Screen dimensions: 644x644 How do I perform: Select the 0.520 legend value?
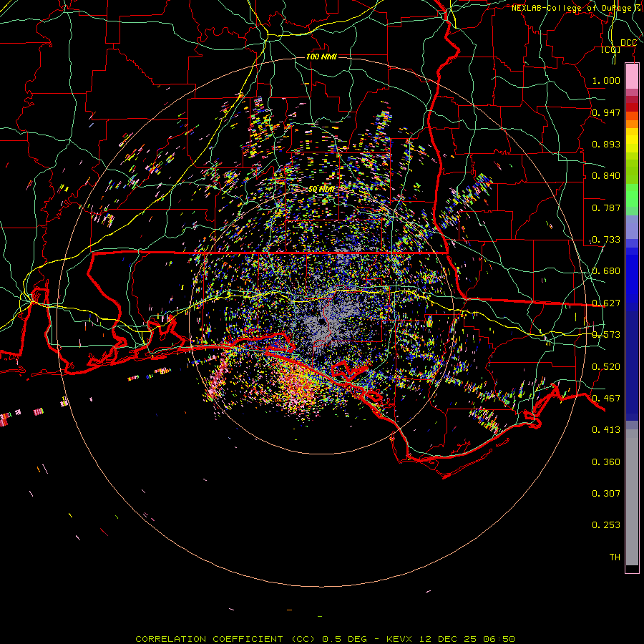pyautogui.click(x=606, y=367)
